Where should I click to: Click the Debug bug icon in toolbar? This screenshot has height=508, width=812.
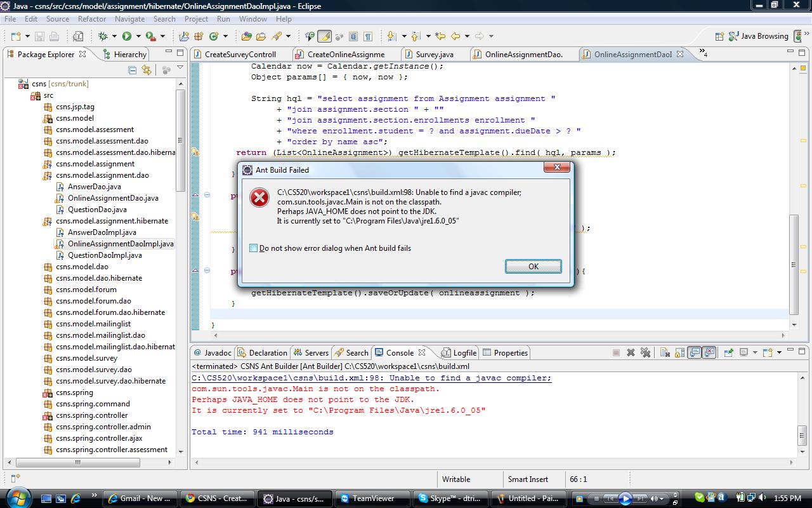click(x=103, y=36)
